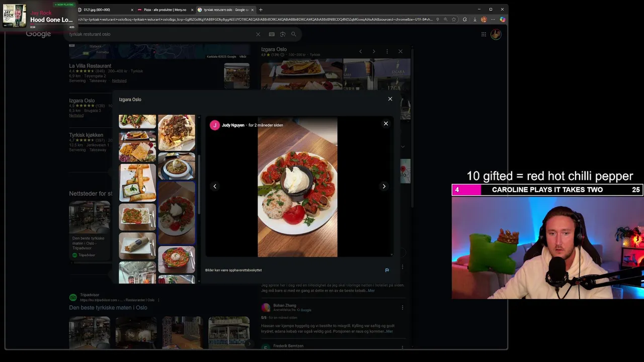Select the rice and salad plate thumbnail
644x362 pixels.
137,217
